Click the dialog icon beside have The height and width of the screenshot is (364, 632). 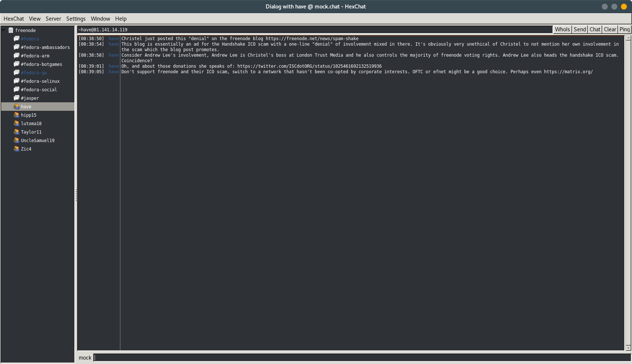tap(17, 106)
